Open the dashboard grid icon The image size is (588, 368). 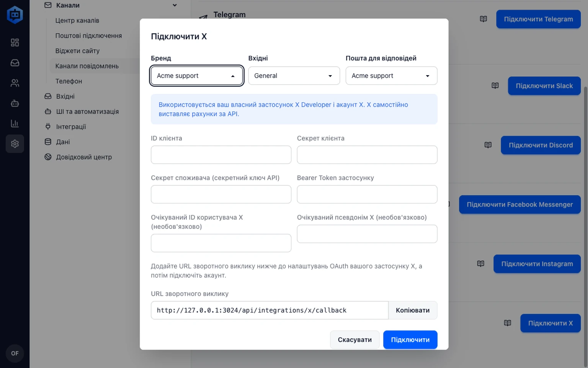click(x=15, y=43)
